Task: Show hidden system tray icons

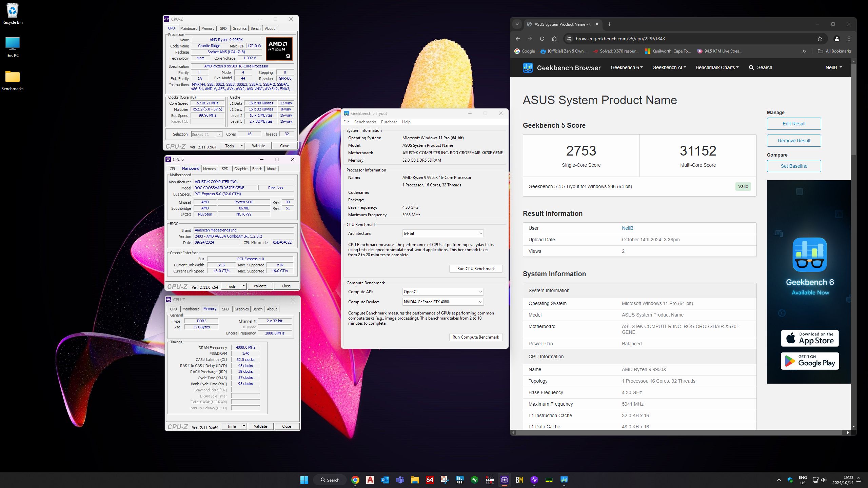Action: tap(779, 480)
